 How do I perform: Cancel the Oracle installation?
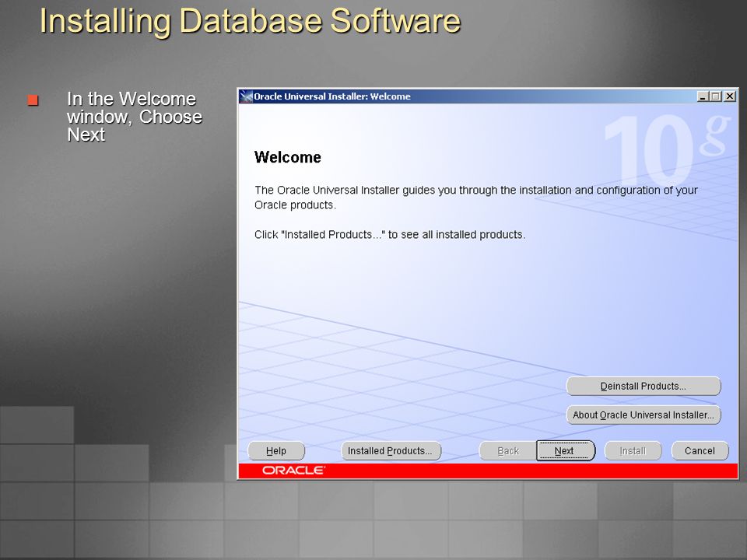tap(700, 450)
